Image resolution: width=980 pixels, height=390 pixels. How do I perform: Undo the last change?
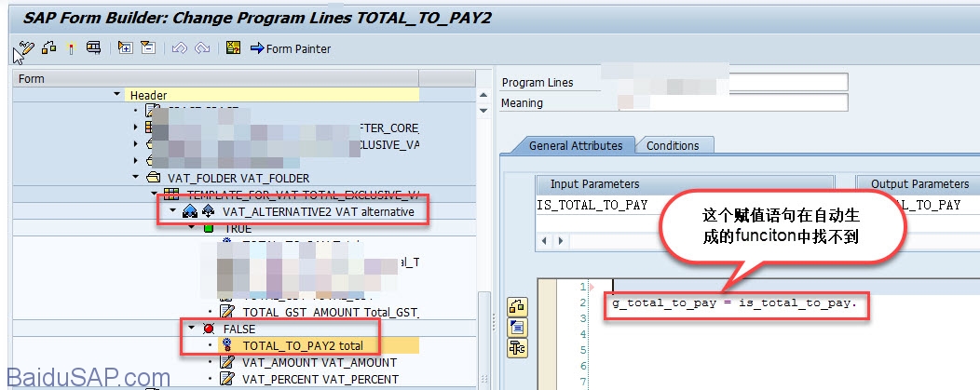tap(180, 48)
